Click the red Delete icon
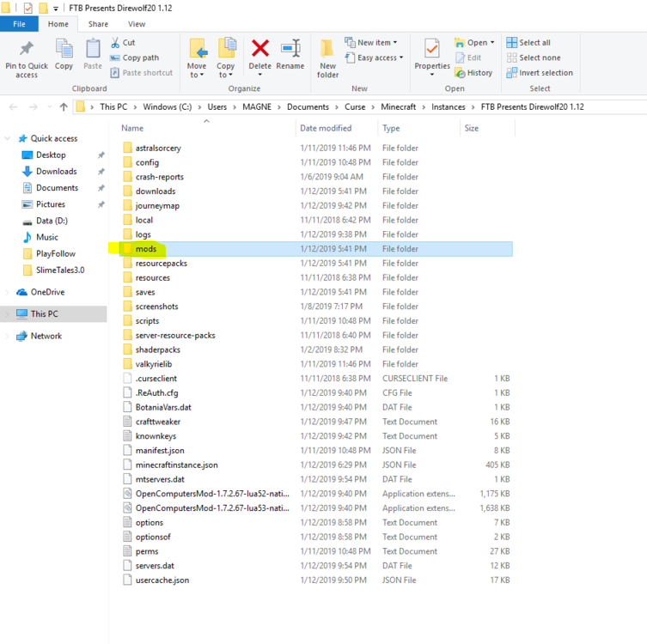This screenshot has height=644, width=647. click(259, 50)
